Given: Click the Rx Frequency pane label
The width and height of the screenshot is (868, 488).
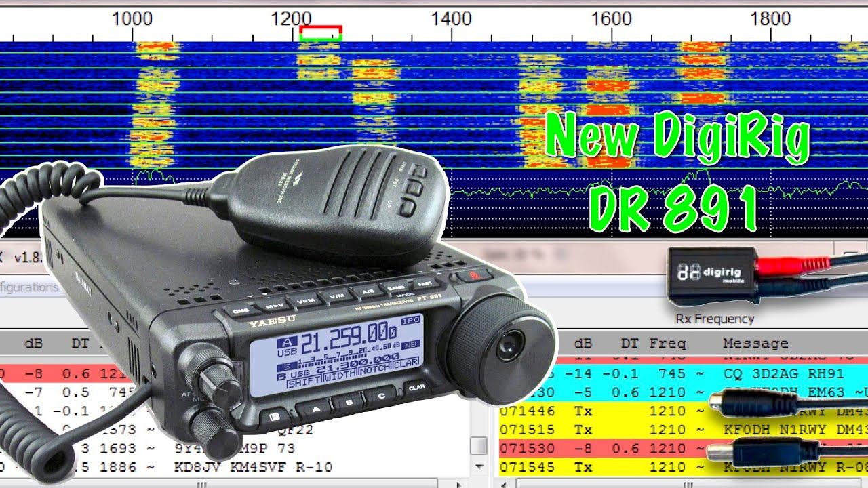Looking at the screenshot, I should click(715, 319).
